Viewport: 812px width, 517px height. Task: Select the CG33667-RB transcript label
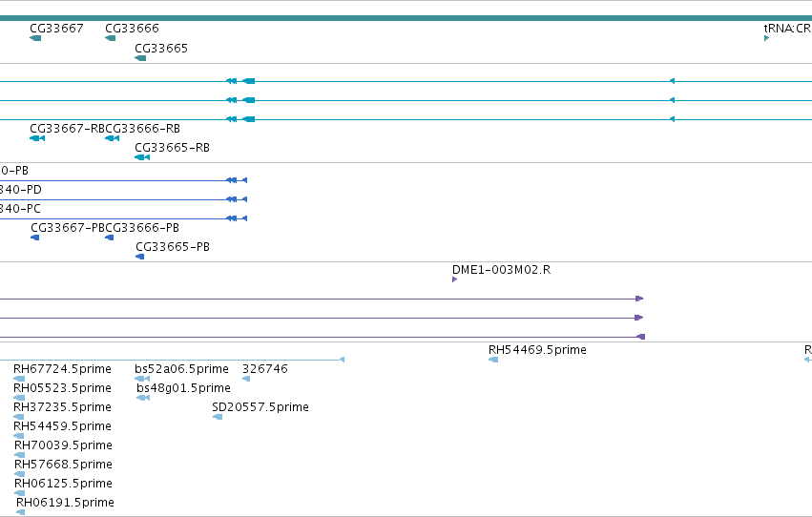68,129
